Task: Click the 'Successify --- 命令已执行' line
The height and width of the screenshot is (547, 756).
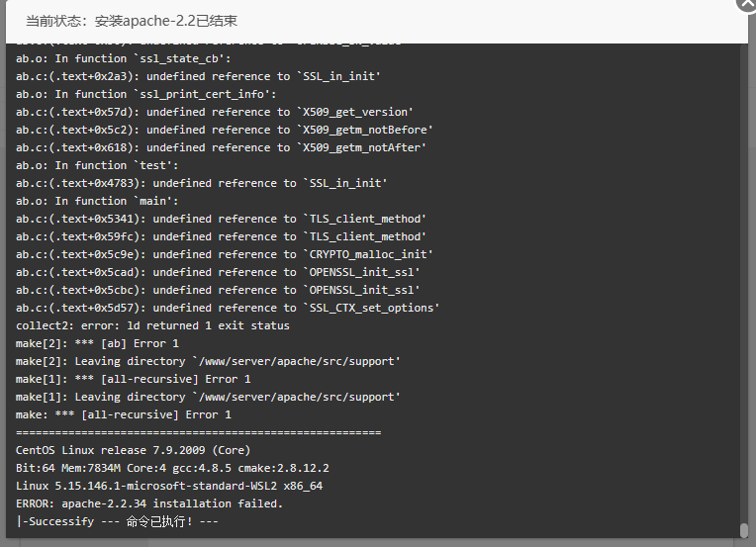Action: point(117,521)
